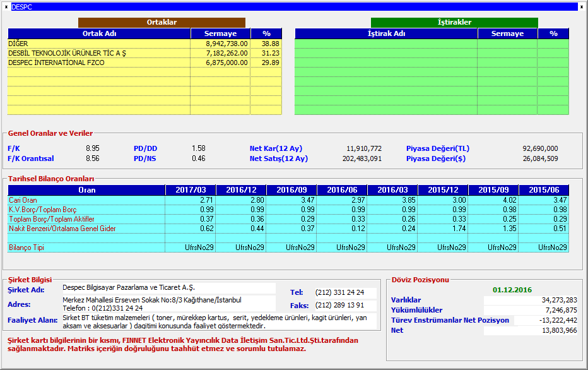Screen dimensions: 588x370
Task: Select the 2016/03 period column header
Action: point(392,190)
